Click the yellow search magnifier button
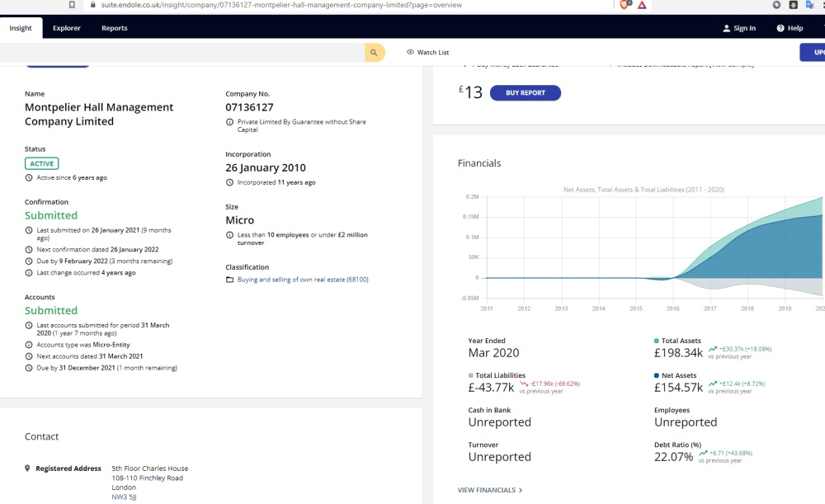This screenshot has height=504, width=825. [375, 52]
